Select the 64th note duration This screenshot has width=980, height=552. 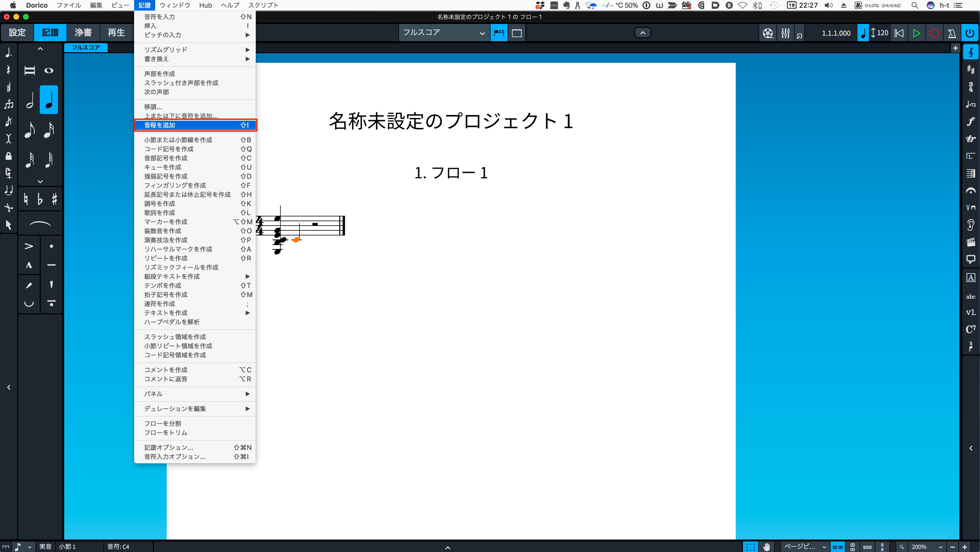(x=49, y=160)
